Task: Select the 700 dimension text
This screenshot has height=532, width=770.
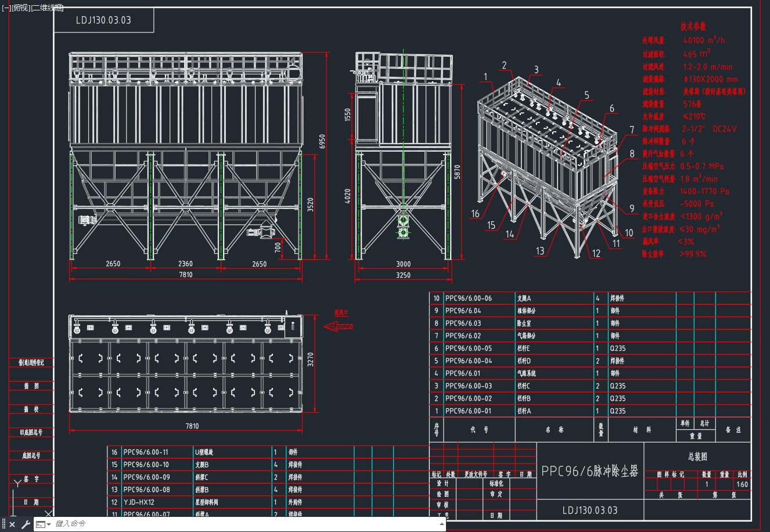Action: [278, 247]
